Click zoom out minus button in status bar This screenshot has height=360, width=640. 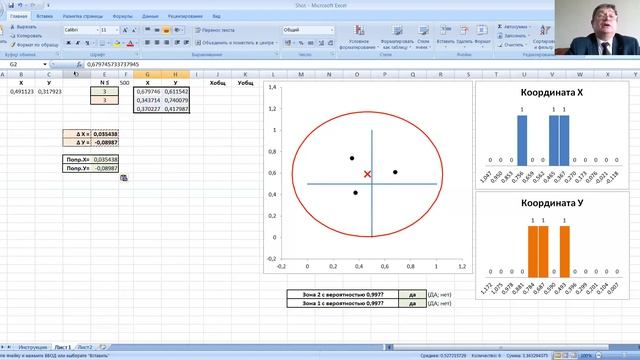[x=598, y=356]
